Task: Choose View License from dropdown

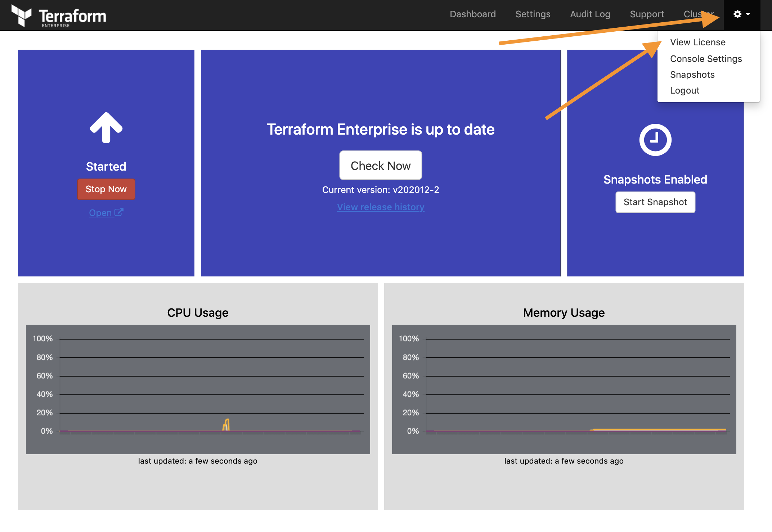Action: [697, 42]
